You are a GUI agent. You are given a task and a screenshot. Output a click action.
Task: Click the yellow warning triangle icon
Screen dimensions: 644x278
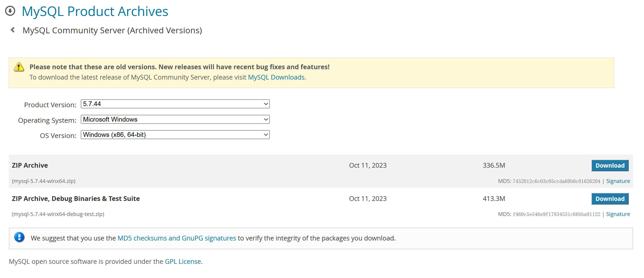19,67
